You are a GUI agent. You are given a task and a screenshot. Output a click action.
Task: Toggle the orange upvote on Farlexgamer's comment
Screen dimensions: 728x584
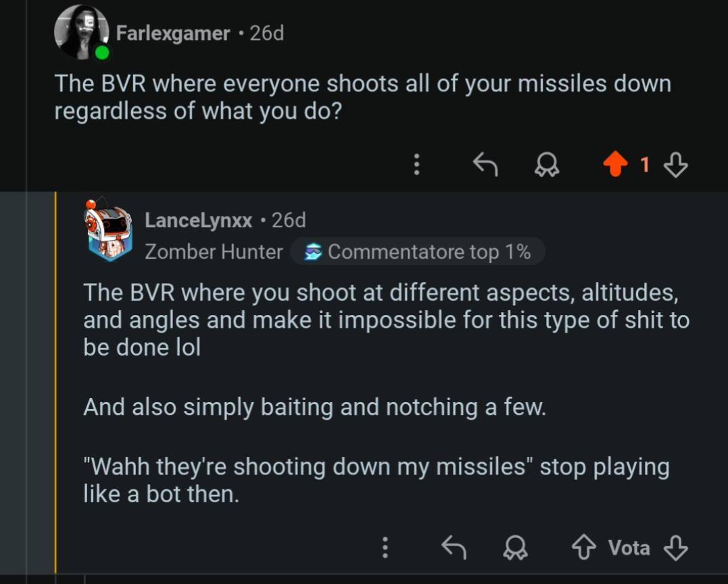pyautogui.click(x=614, y=164)
